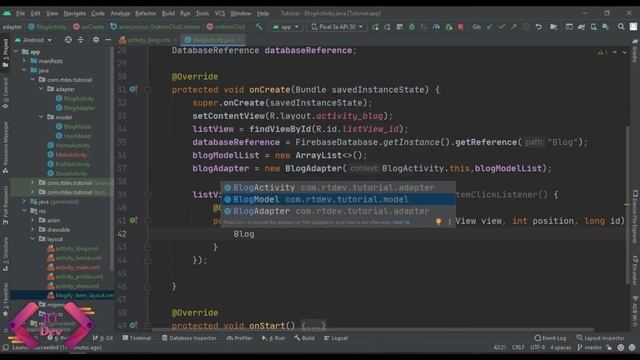Click the editor vertical scrollbar

(x=627, y=204)
